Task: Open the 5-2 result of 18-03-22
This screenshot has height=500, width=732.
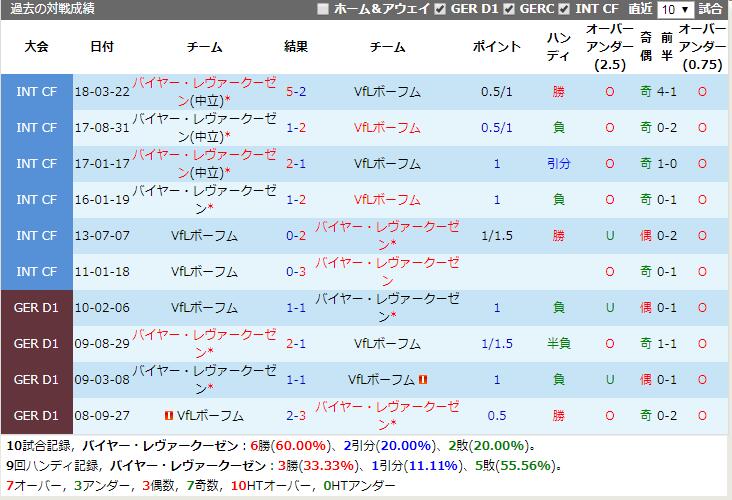Action: (x=296, y=92)
